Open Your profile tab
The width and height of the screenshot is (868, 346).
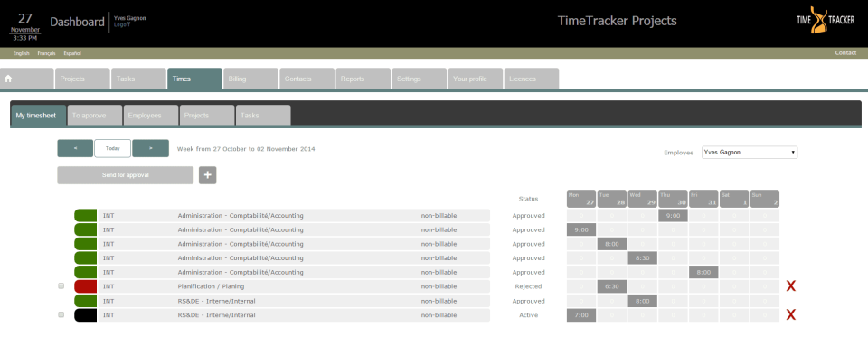pyautogui.click(x=475, y=79)
